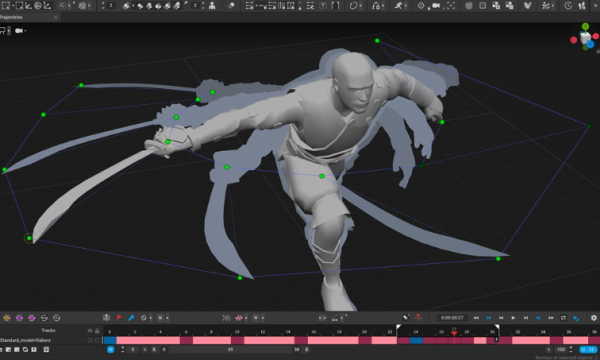Click the concentric circles icon in top toolbar
The image size is (600, 360).
pyautogui.click(x=468, y=5)
